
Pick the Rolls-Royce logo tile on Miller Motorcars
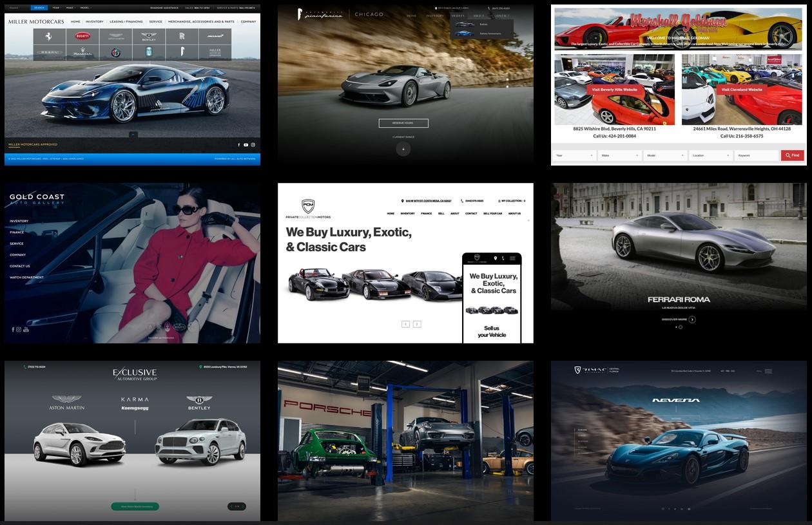tap(182, 37)
